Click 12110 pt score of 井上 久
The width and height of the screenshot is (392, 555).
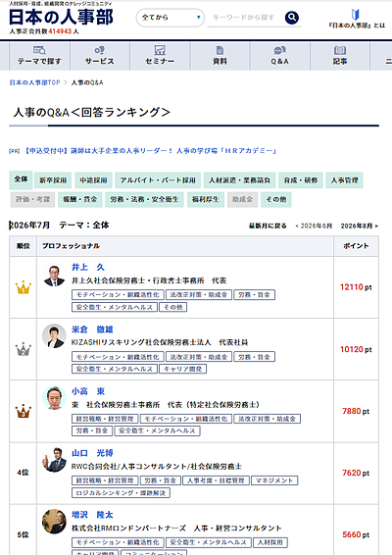(x=356, y=287)
